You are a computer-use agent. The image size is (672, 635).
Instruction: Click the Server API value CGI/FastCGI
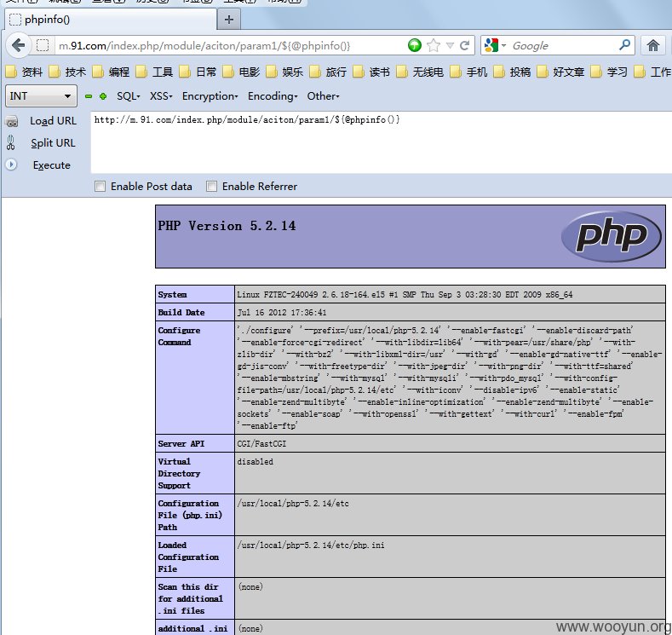(261, 444)
